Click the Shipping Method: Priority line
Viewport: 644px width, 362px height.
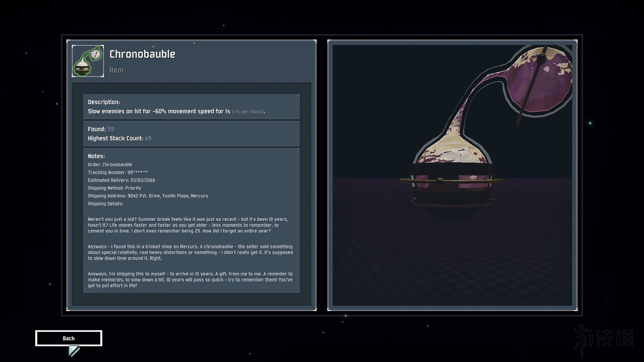click(115, 188)
